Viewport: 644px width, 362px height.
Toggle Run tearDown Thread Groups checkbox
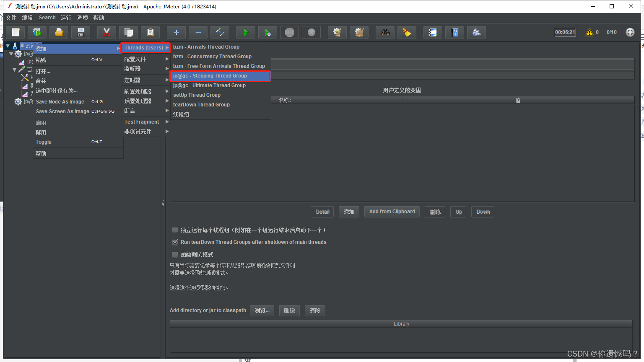(x=175, y=242)
